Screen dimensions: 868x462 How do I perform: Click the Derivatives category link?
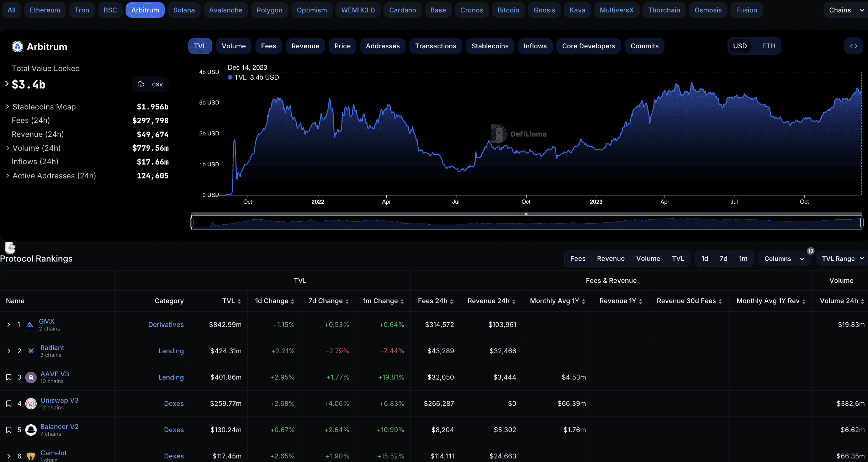[x=166, y=324]
